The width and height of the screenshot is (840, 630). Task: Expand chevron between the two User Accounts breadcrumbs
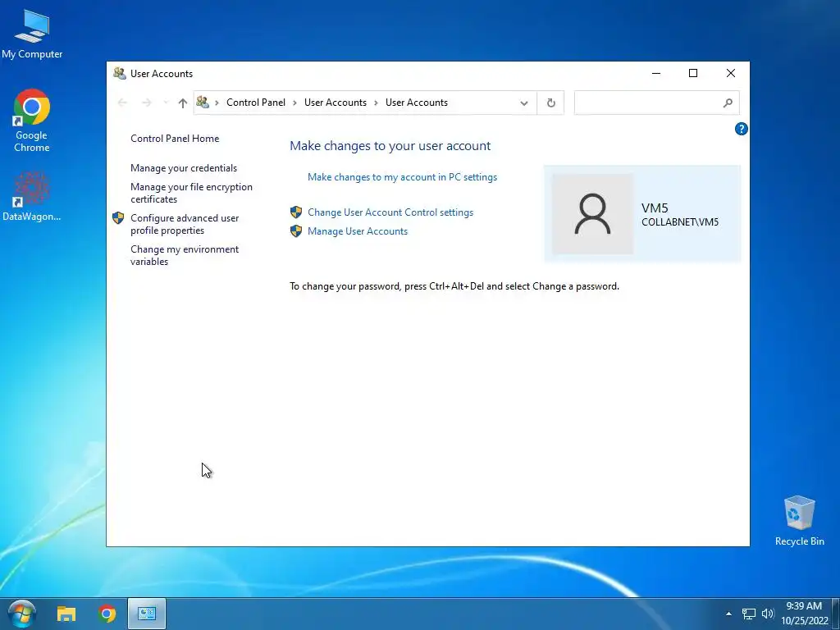click(376, 103)
